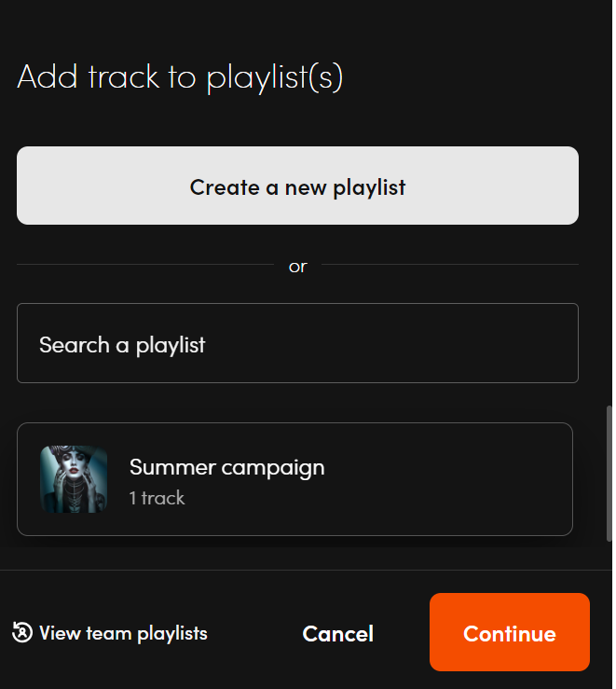Confirm with the orange Continue button
The height and width of the screenshot is (689, 616).
(510, 632)
